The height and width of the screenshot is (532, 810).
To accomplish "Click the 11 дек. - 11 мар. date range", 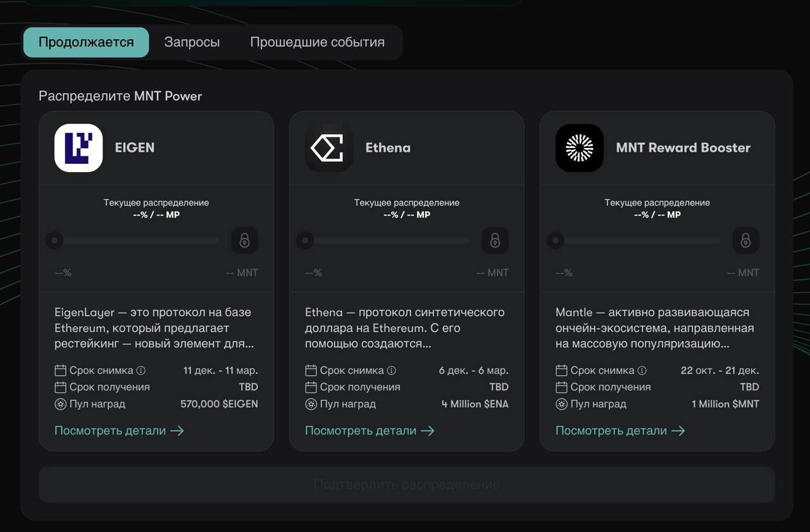I will (221, 371).
